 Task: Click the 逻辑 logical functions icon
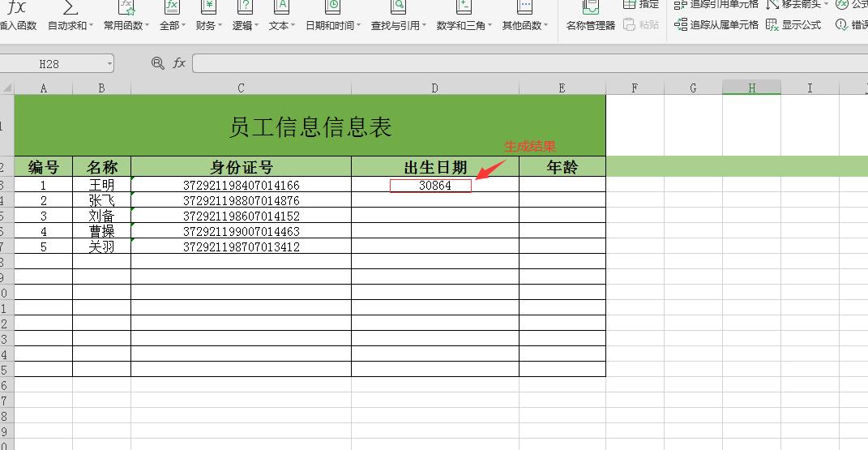click(245, 7)
